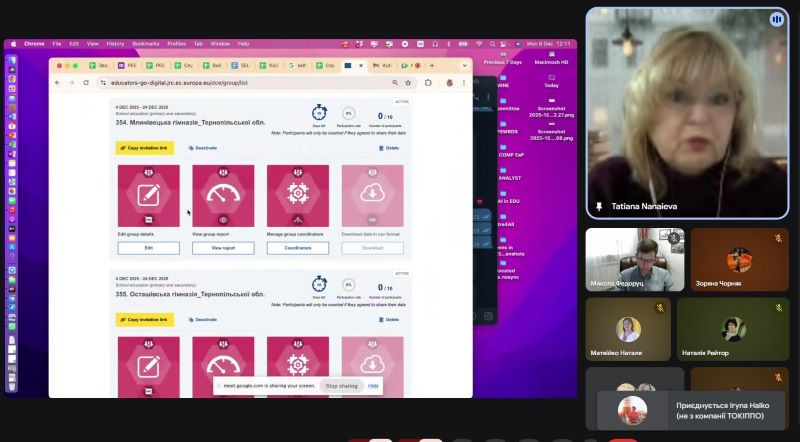This screenshot has height=442, width=800.
Task: Open the Profiles menu in the menu bar
Action: pos(176,44)
